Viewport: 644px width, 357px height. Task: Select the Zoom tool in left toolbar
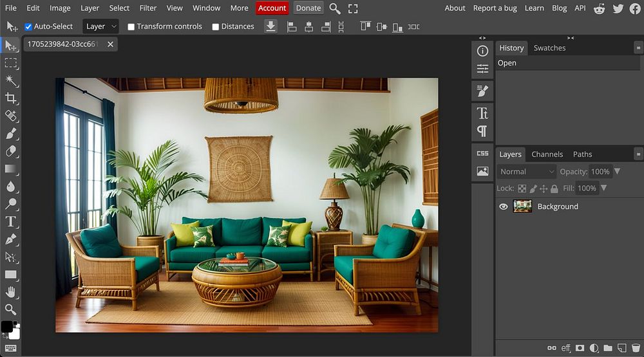[11, 309]
